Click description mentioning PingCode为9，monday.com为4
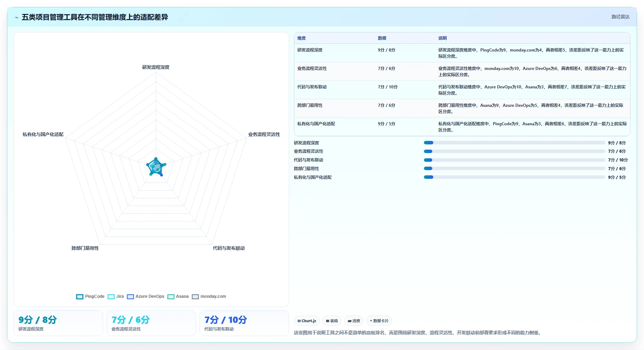 531,53
